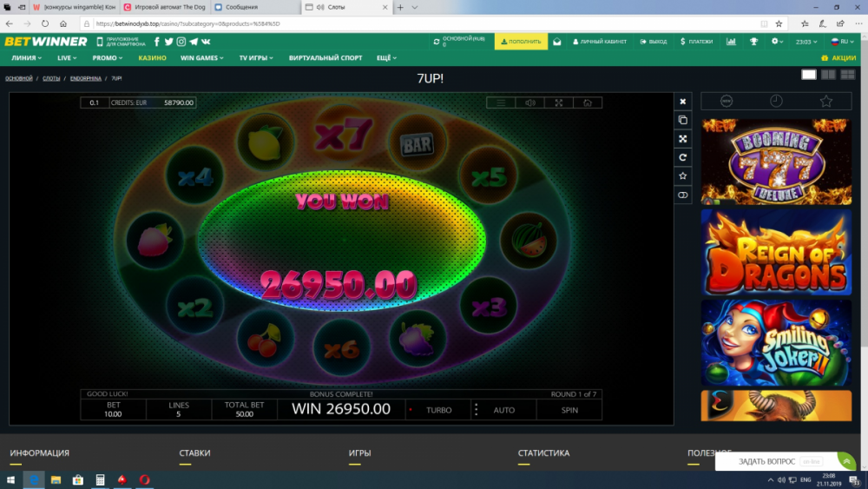Viewport: 868px width, 489px height.
Task: Close the game with the X icon
Action: click(x=683, y=101)
